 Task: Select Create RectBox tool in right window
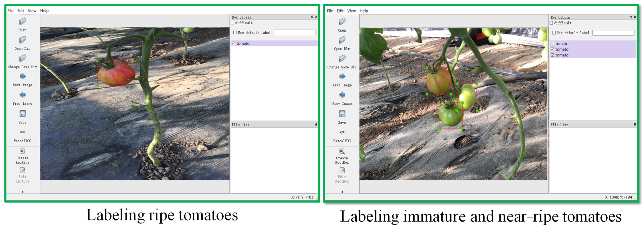[x=342, y=152]
